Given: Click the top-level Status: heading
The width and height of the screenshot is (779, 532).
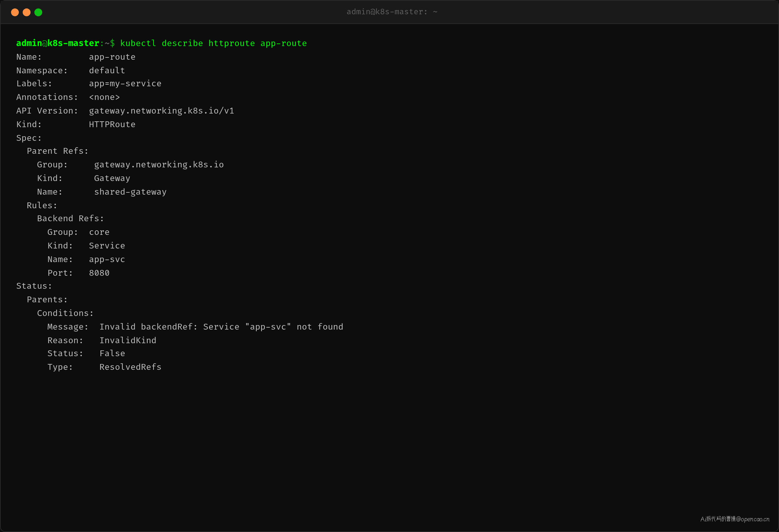Looking at the screenshot, I should (34, 286).
